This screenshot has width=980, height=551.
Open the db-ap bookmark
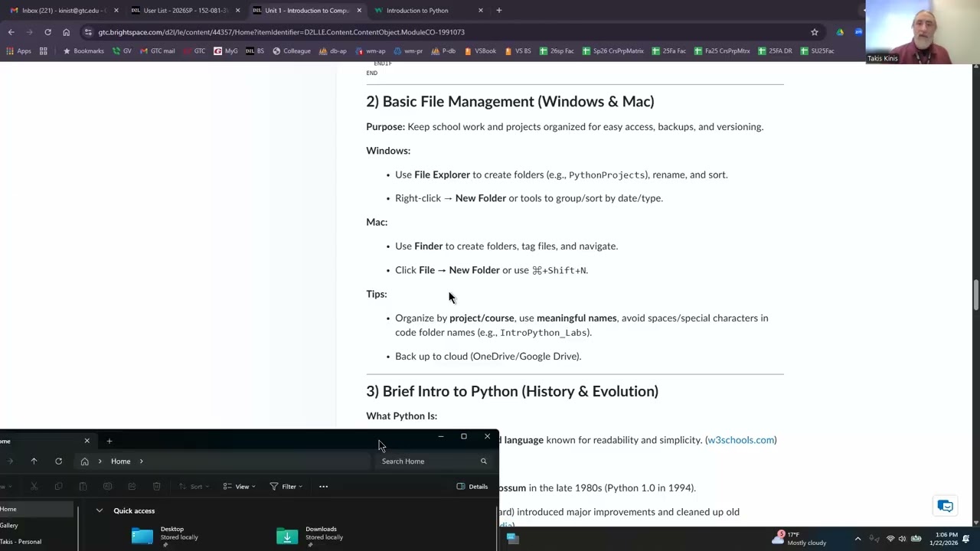coord(333,51)
